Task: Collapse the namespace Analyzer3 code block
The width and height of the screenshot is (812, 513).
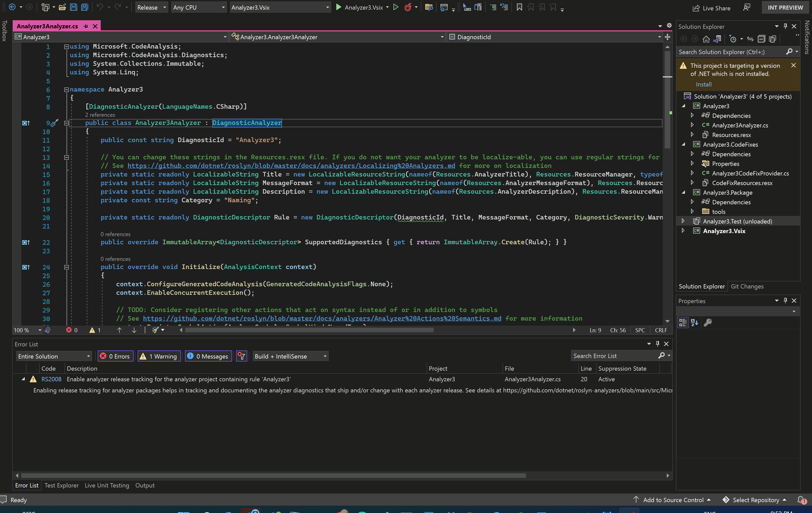Action: click(67, 90)
